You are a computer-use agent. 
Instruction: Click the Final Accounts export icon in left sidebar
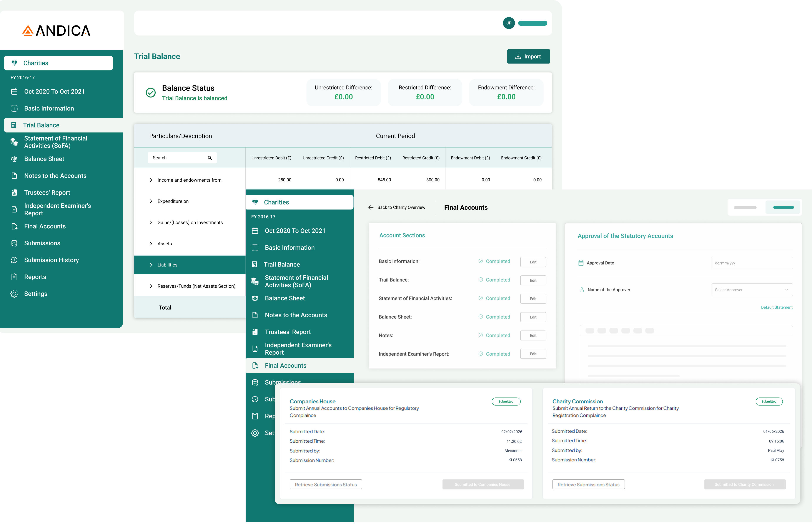pos(14,227)
